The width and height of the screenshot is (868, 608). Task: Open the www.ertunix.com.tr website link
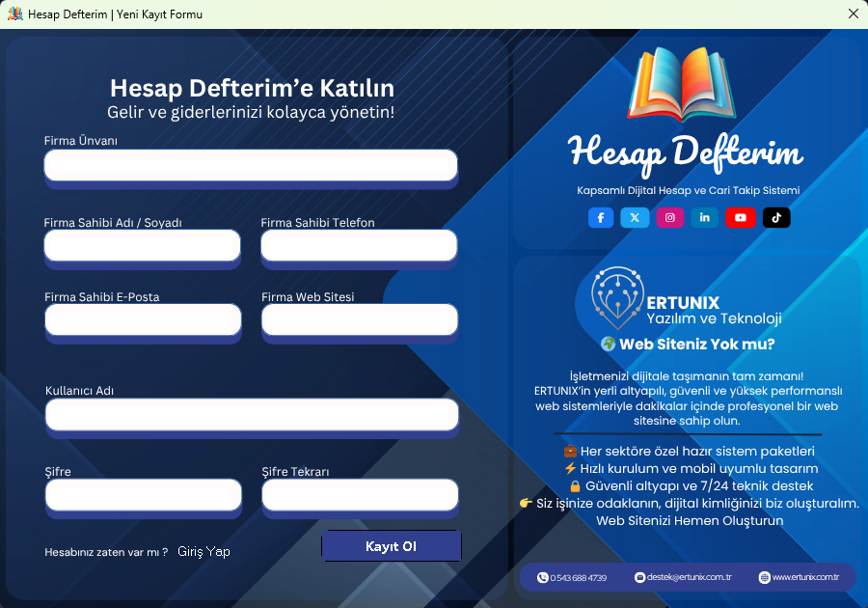(x=799, y=577)
